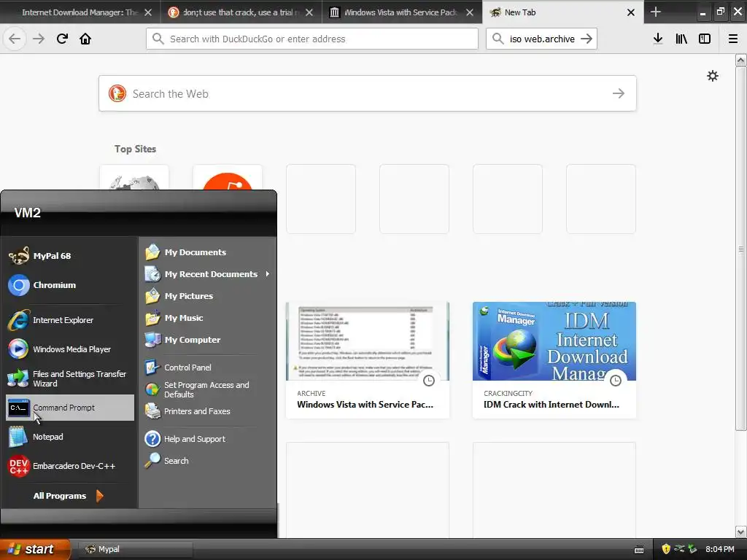Open the on-screen keyboard tray icon
This screenshot has width=747, height=560.
coord(639,550)
